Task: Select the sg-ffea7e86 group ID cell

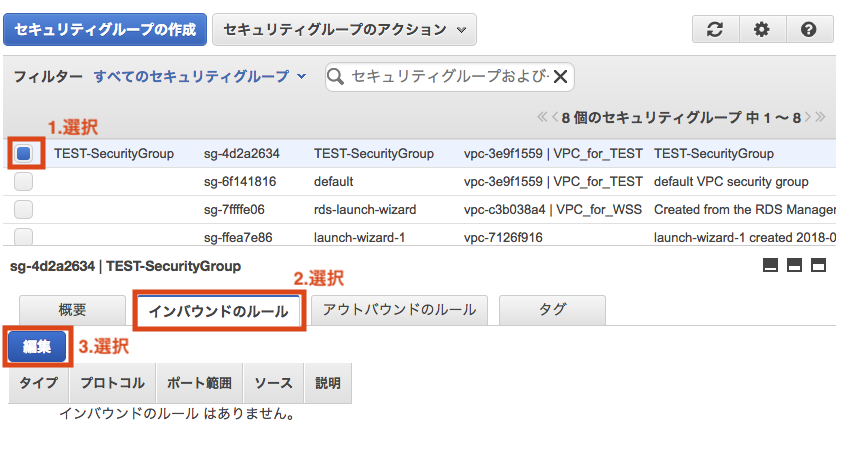Action: pos(238,237)
